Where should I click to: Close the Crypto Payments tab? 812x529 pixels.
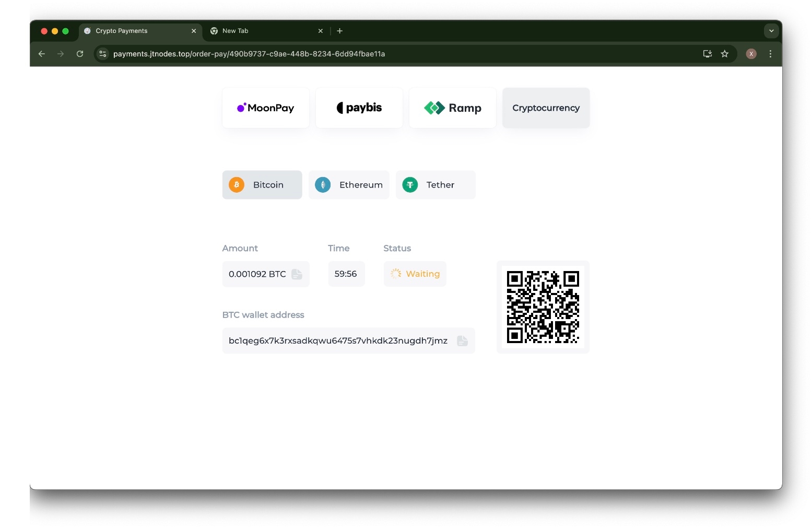194,31
